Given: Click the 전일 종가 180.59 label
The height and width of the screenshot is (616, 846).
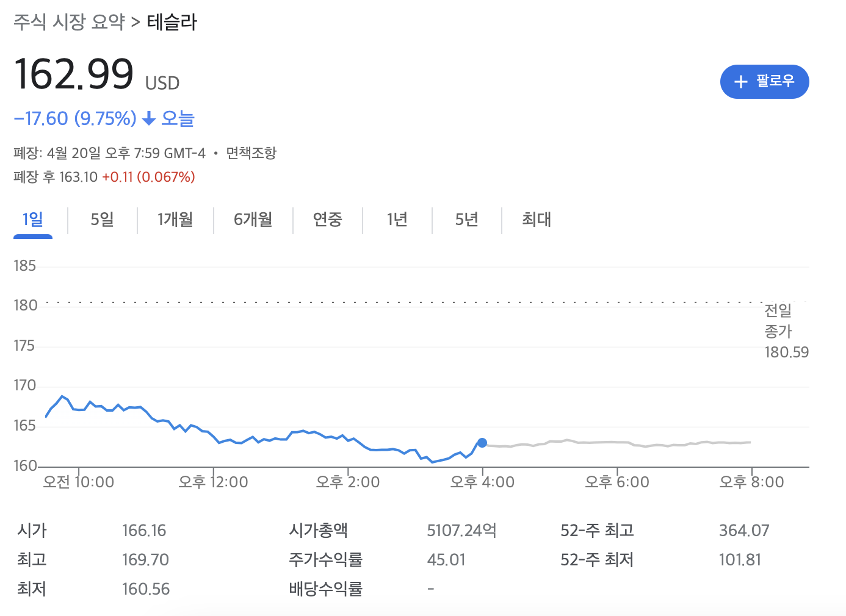Looking at the screenshot, I should (x=786, y=332).
